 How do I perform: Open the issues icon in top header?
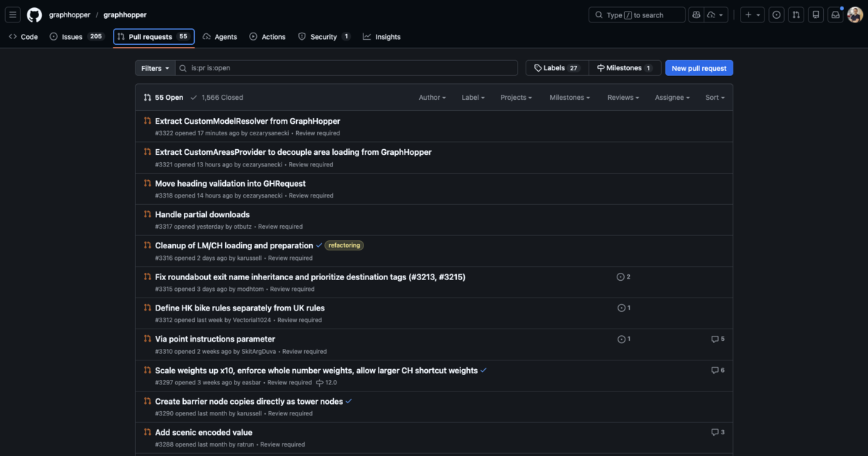[776, 15]
